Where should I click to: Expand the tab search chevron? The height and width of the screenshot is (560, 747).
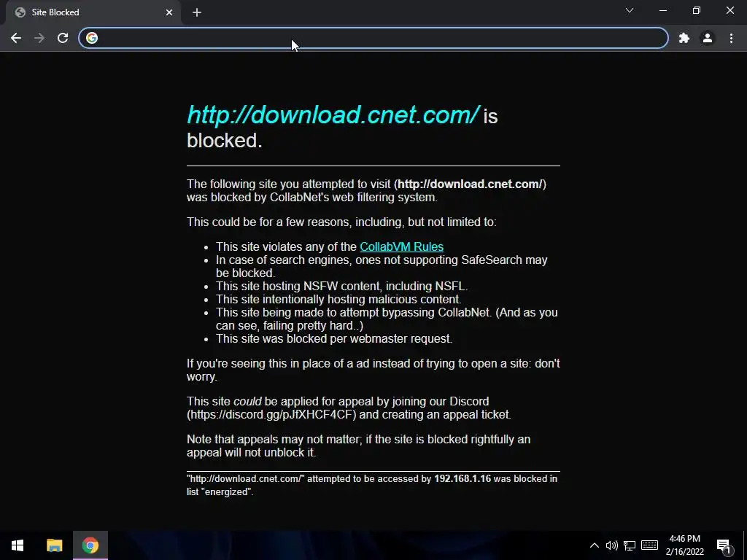click(x=630, y=10)
